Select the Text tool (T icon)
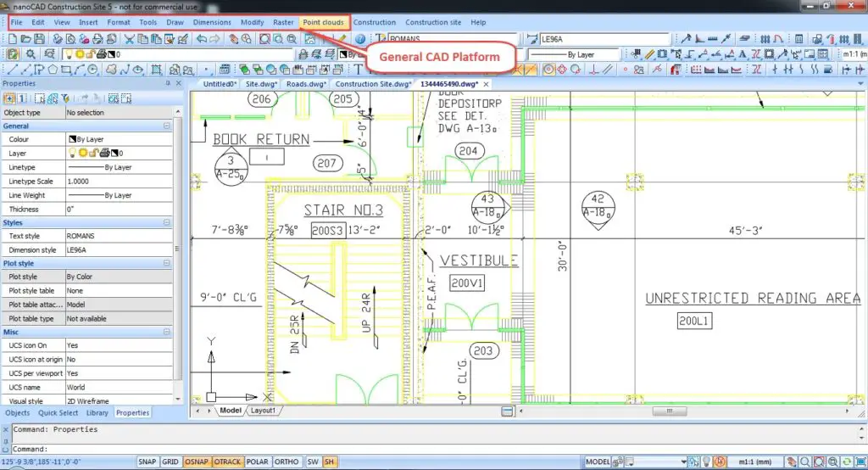This screenshot has height=470, width=868. pos(359,70)
